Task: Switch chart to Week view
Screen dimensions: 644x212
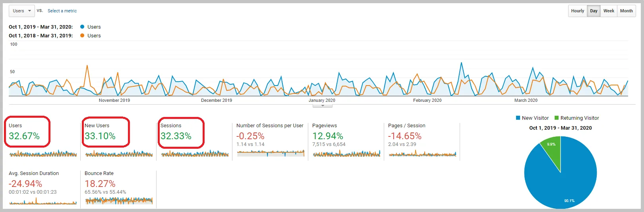Action: pos(609,11)
